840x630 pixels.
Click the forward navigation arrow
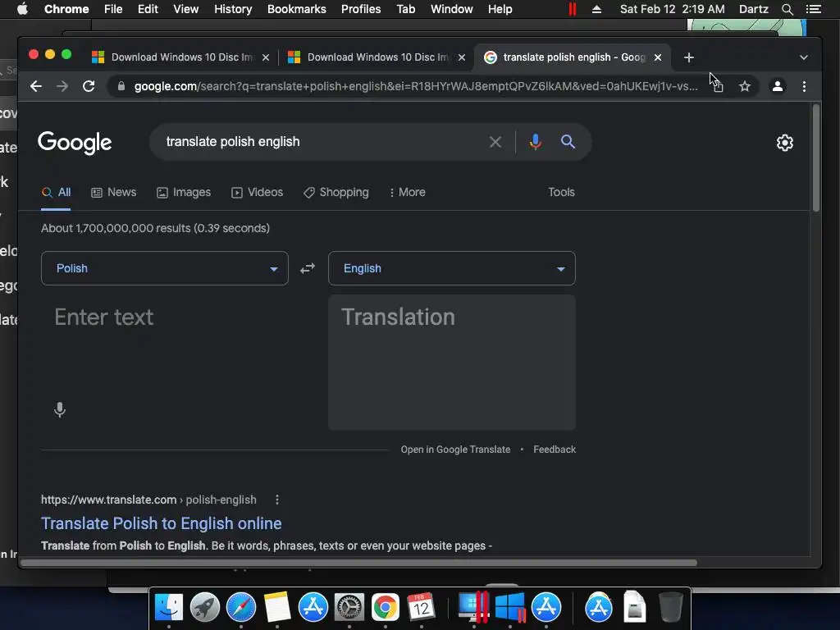tap(62, 86)
